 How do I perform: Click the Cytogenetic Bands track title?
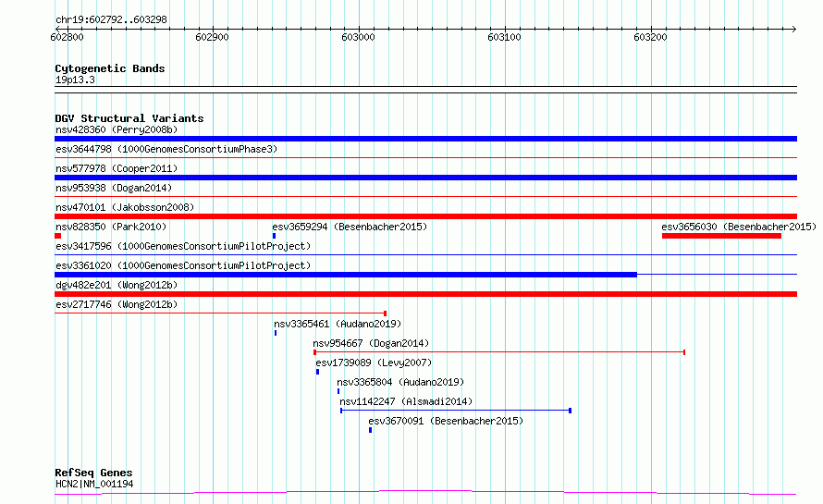tap(110, 68)
